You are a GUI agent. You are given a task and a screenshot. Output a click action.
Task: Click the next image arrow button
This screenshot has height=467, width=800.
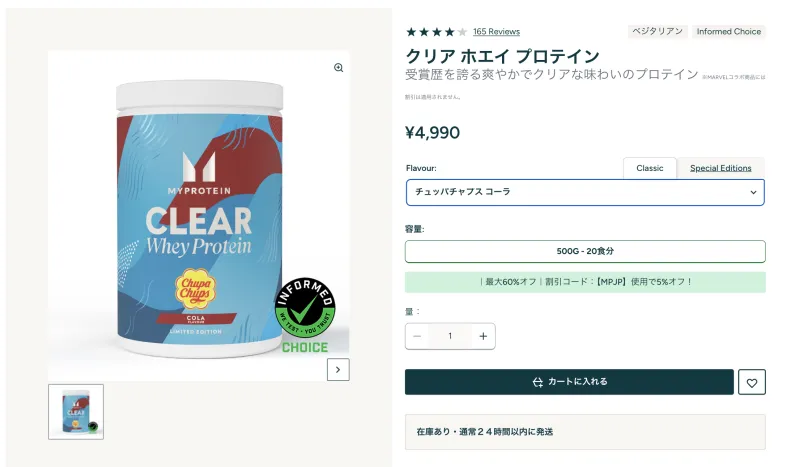point(339,369)
